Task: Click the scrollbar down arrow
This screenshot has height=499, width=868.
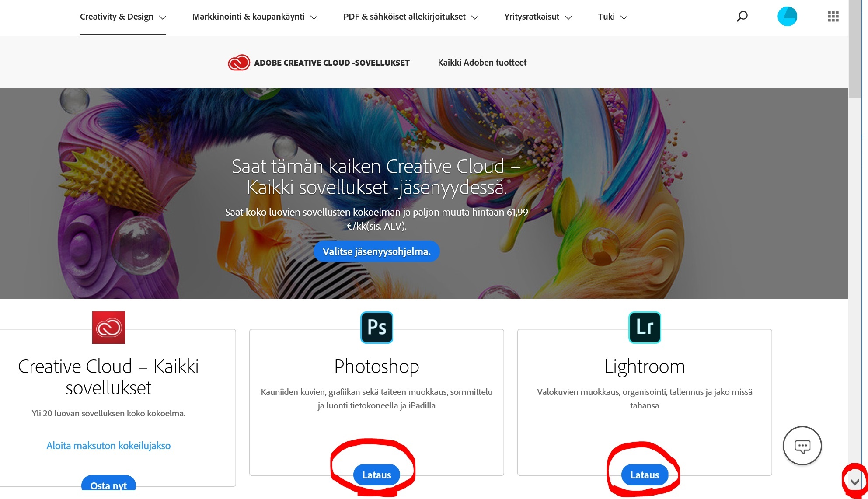Action: (x=855, y=482)
